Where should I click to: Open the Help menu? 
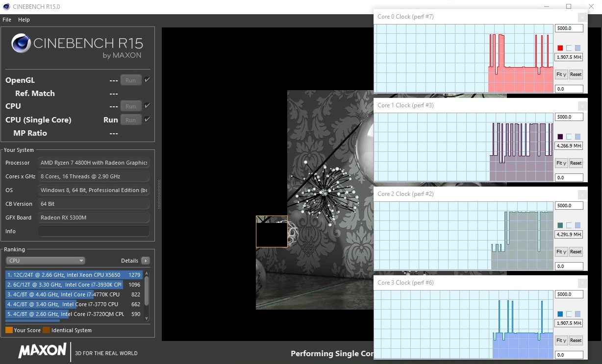(x=24, y=20)
